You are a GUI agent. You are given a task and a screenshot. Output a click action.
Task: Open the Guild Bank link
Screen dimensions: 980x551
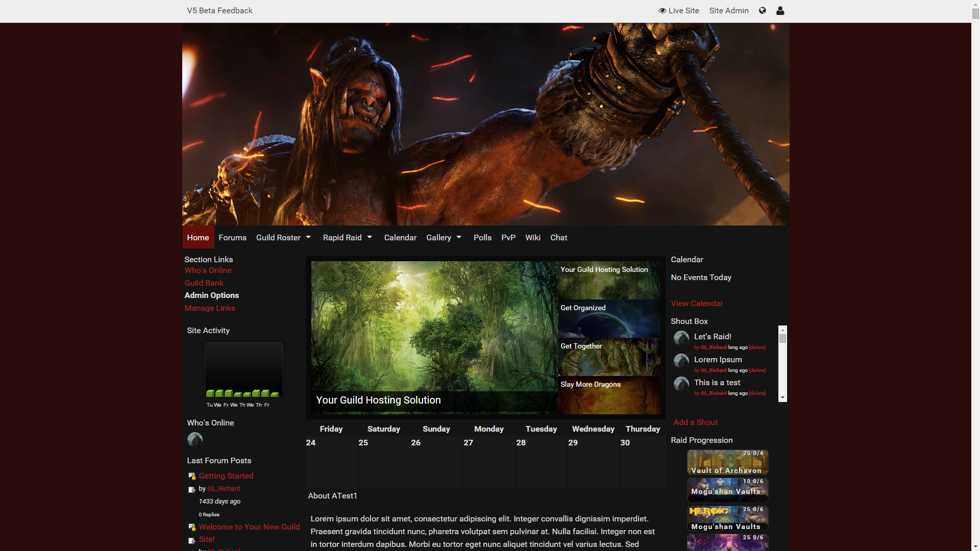point(204,283)
